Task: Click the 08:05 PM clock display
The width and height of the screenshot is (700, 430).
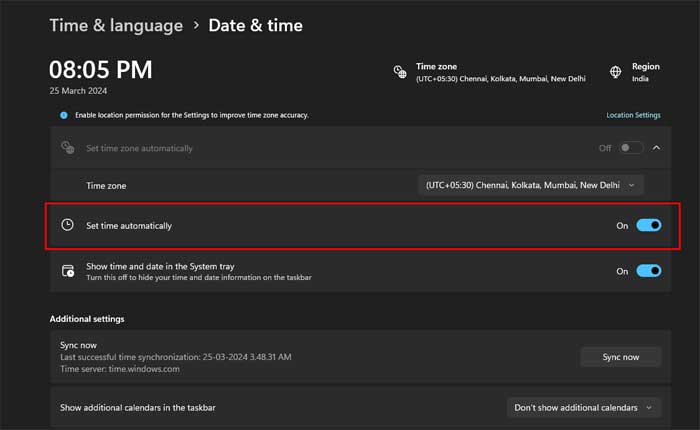Action: (x=101, y=69)
